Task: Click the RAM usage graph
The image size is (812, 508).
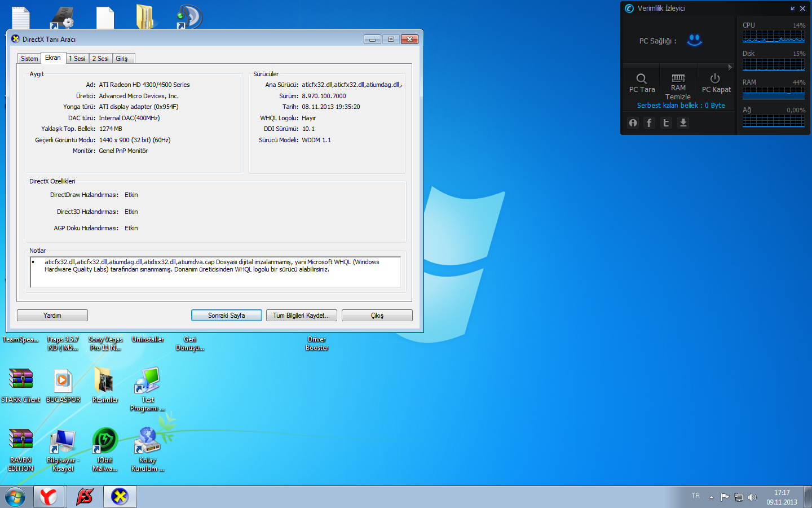Action: [774, 93]
